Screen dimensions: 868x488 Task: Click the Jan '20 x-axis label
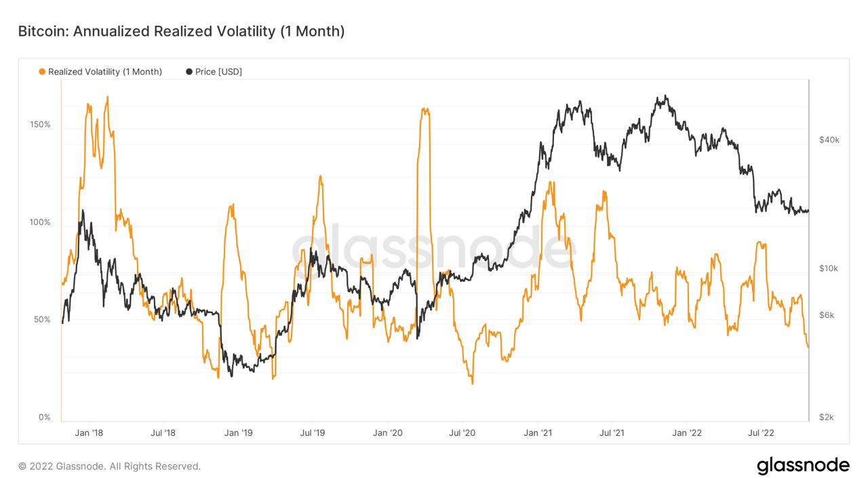[x=388, y=432]
